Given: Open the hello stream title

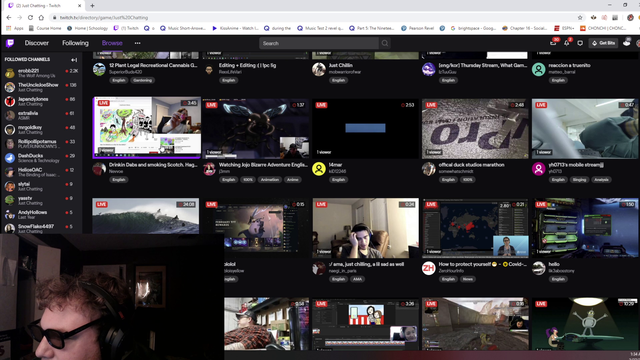Looking at the screenshot, I should click(x=554, y=264).
